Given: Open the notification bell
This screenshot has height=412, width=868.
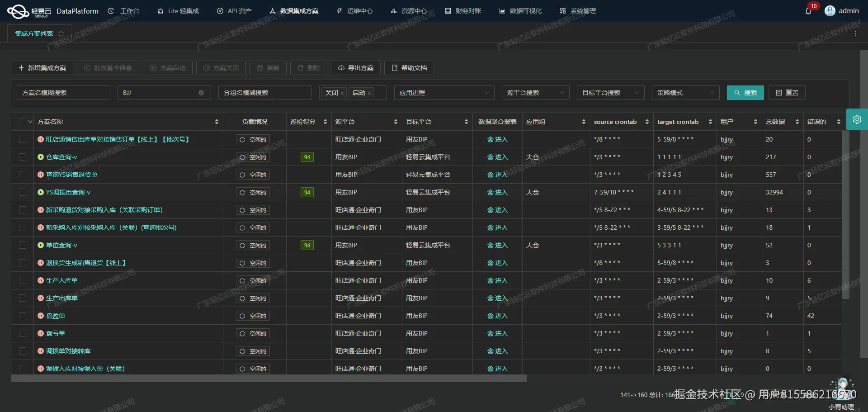Looking at the screenshot, I should pyautogui.click(x=808, y=11).
